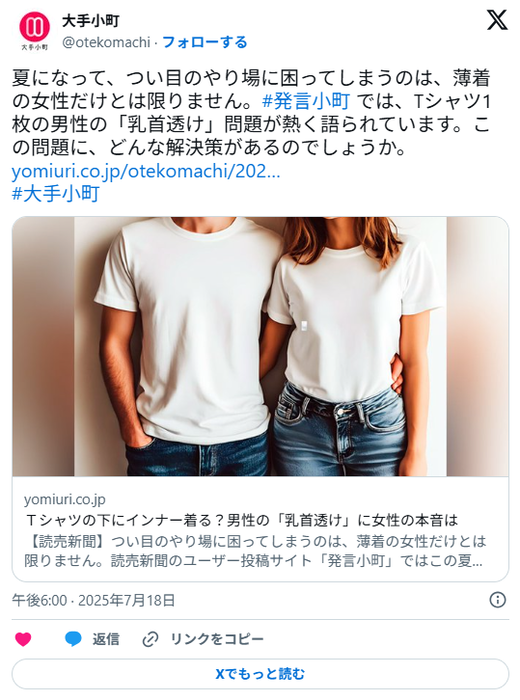Click the リンクをコピー label
This screenshot has width=520, height=700.
tap(217, 639)
